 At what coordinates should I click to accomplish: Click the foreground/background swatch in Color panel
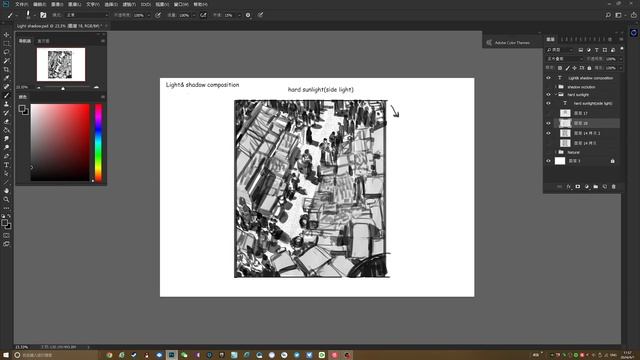(23, 109)
